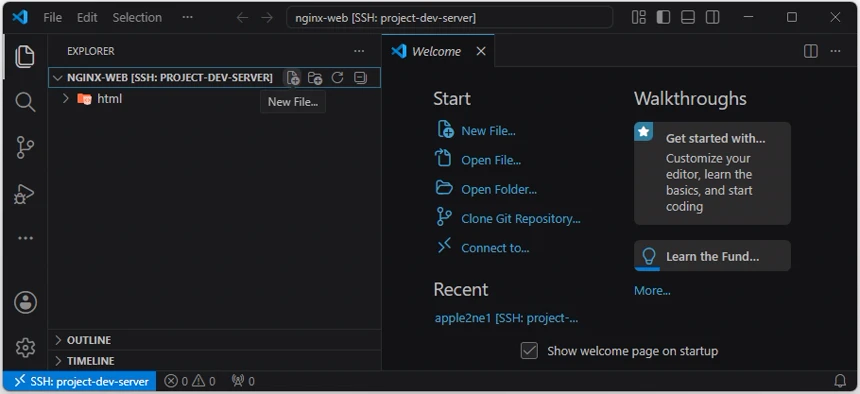
Task: Open the Customize Layout icon
Action: tap(638, 18)
